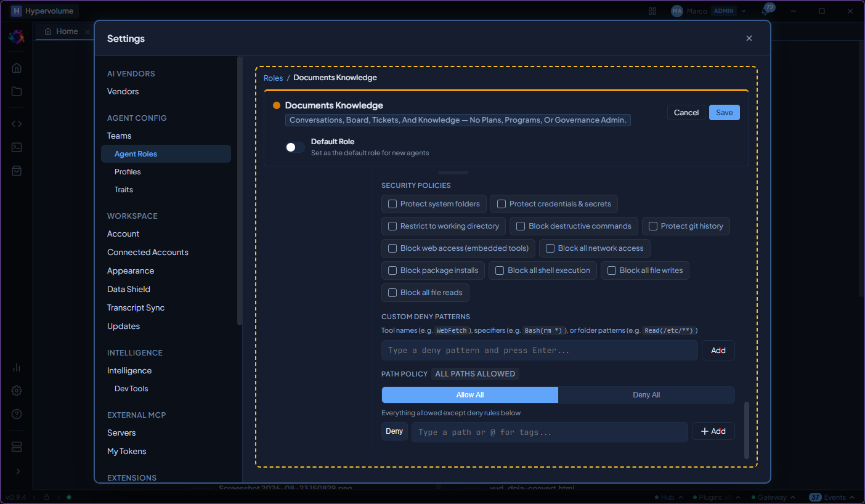Open the Servers settings under External MCP

pyautogui.click(x=121, y=433)
